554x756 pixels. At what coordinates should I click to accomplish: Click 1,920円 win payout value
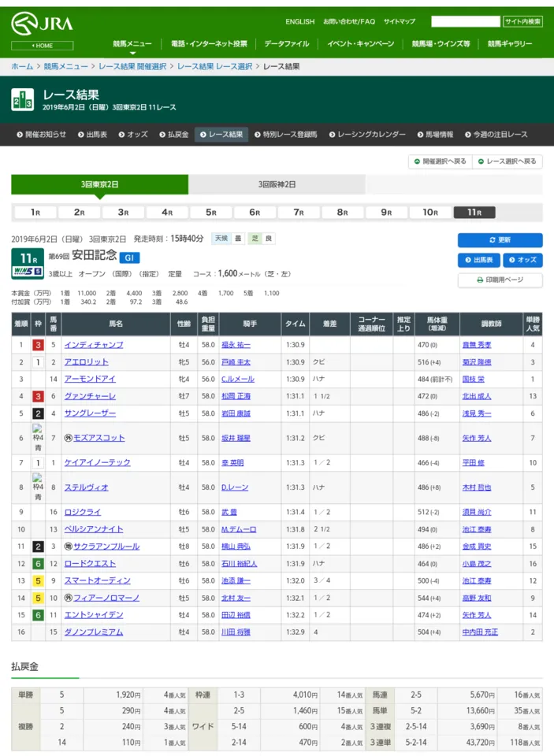click(x=128, y=695)
